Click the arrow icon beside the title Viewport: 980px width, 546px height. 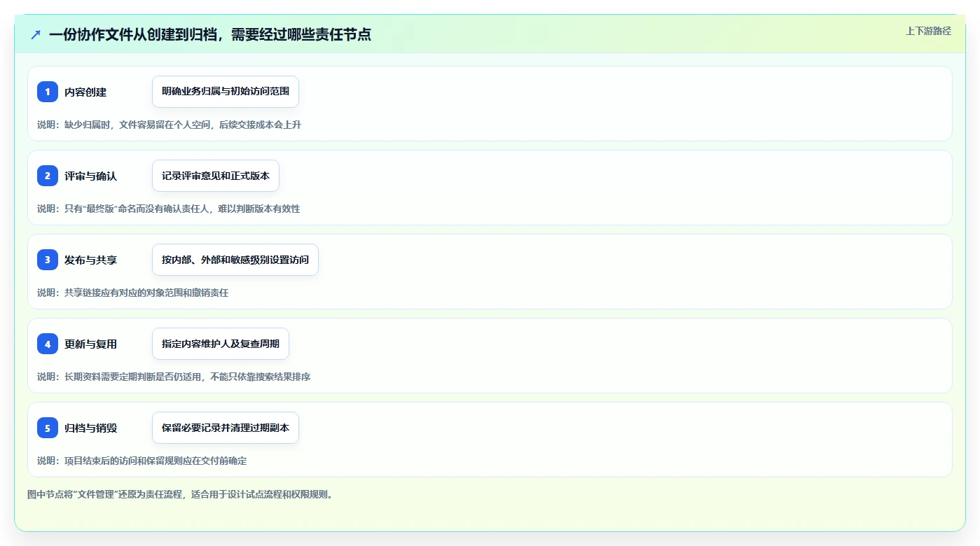[36, 34]
